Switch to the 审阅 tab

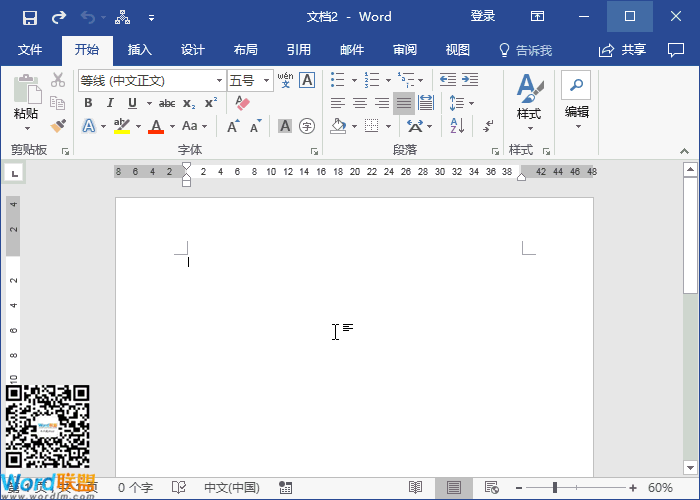(405, 50)
